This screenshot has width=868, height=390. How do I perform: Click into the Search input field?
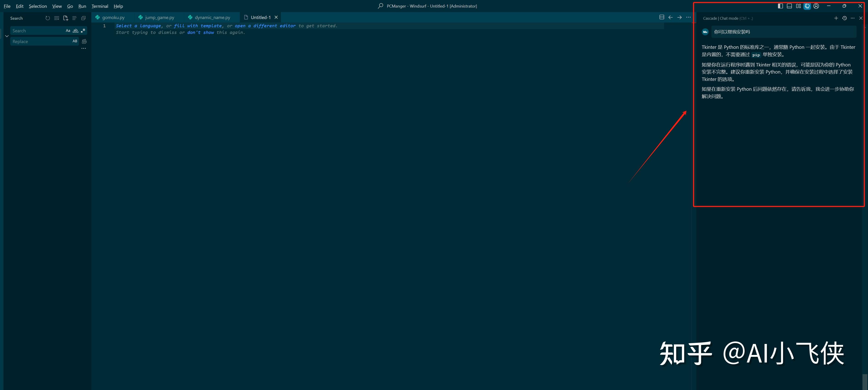(37, 31)
